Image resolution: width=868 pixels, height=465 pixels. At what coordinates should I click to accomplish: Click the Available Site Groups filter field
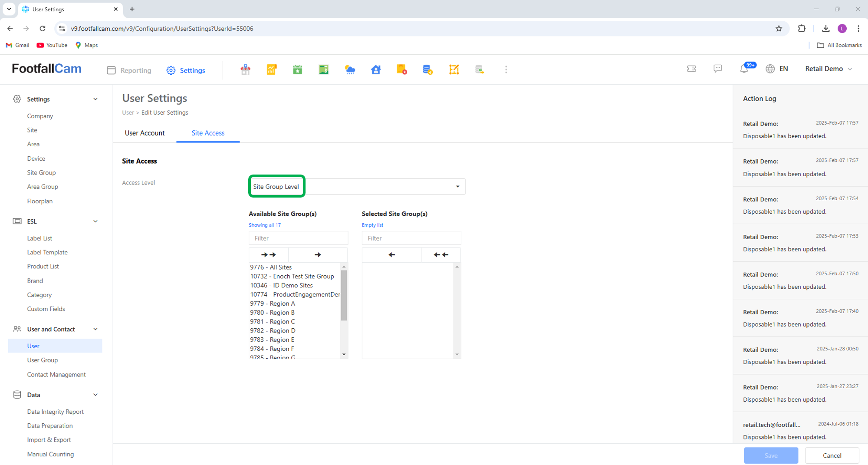[298, 238]
